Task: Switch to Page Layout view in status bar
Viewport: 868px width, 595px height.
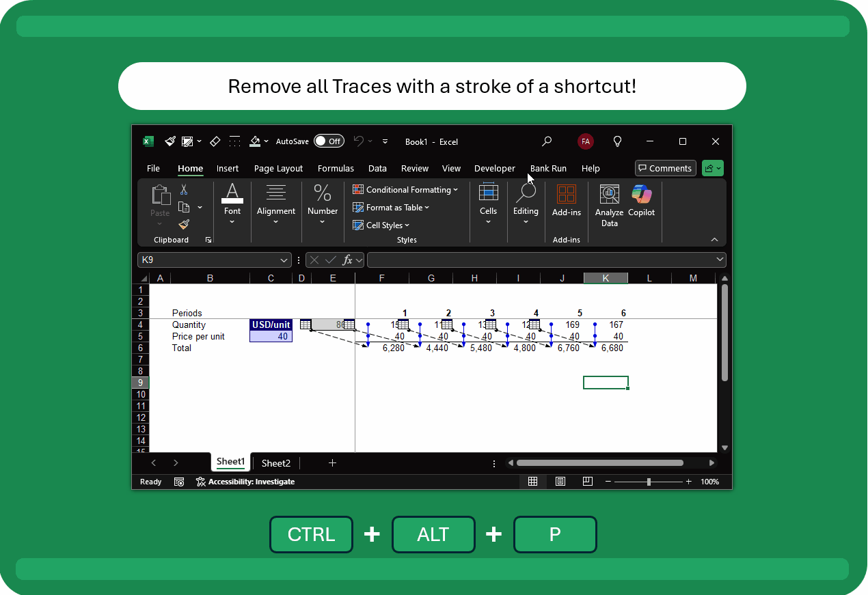Action: pos(560,482)
